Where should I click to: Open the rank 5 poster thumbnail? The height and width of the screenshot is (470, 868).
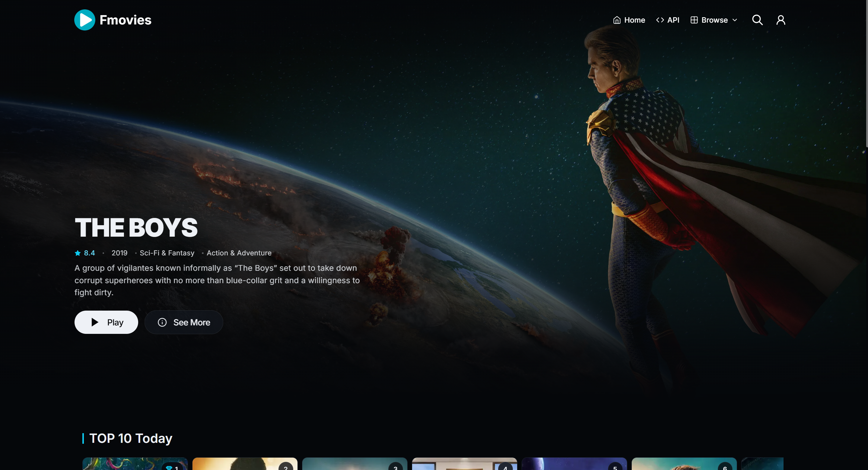point(574,464)
